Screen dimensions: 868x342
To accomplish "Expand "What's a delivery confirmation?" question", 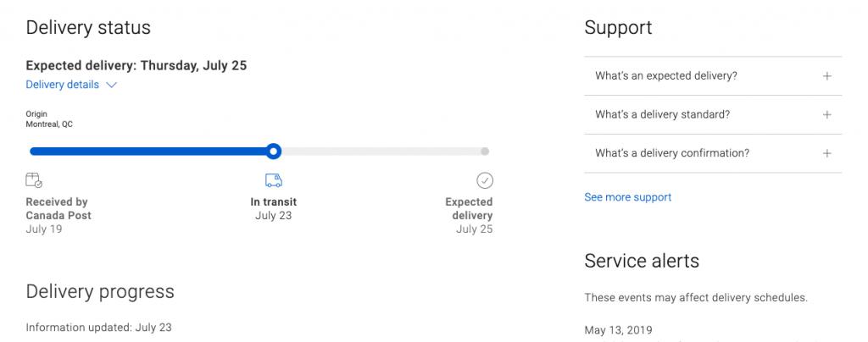I will pos(672,154).
